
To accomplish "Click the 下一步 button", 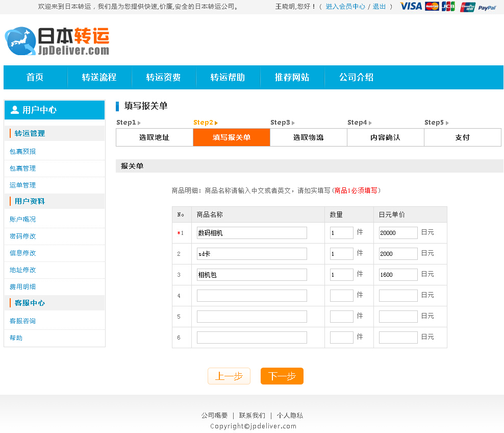I will pyautogui.click(x=282, y=376).
